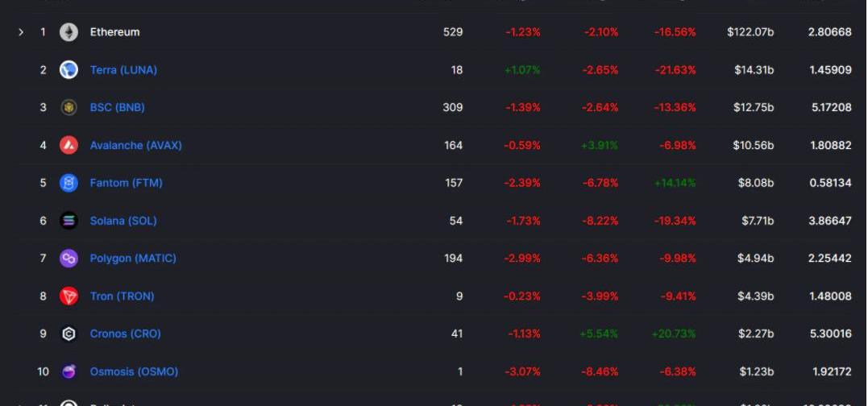Open the Polygon (MATIC) link
The height and width of the screenshot is (406, 868).
pyautogui.click(x=133, y=259)
